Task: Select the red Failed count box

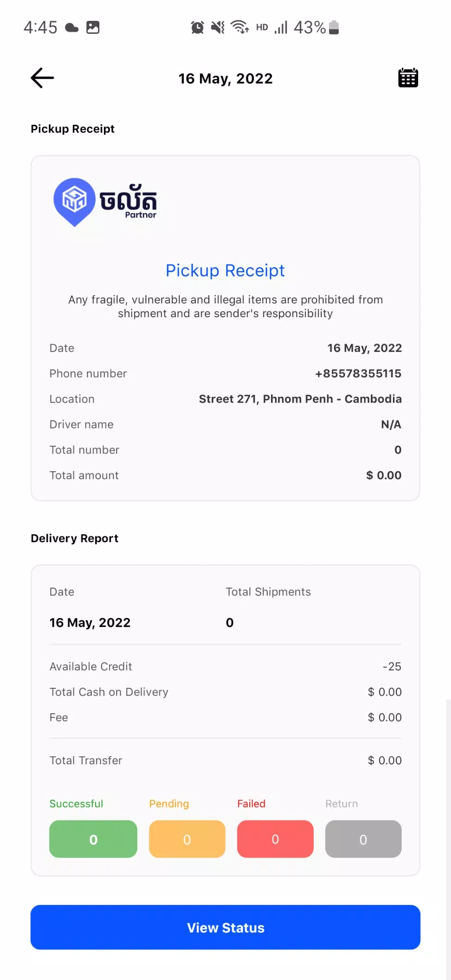Action: [275, 839]
